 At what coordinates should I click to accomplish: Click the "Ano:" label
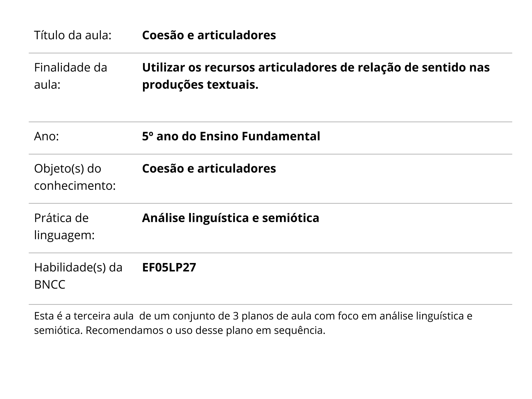(46, 136)
